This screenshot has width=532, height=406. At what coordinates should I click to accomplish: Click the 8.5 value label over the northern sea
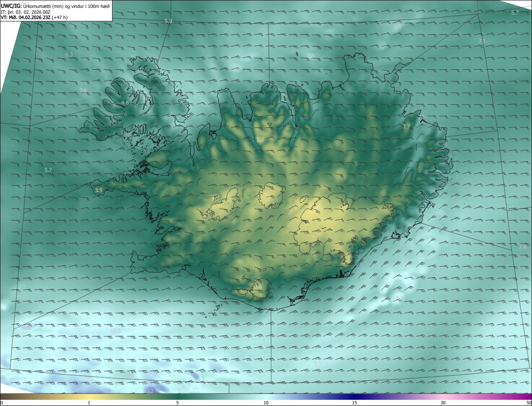[x=398, y=27]
